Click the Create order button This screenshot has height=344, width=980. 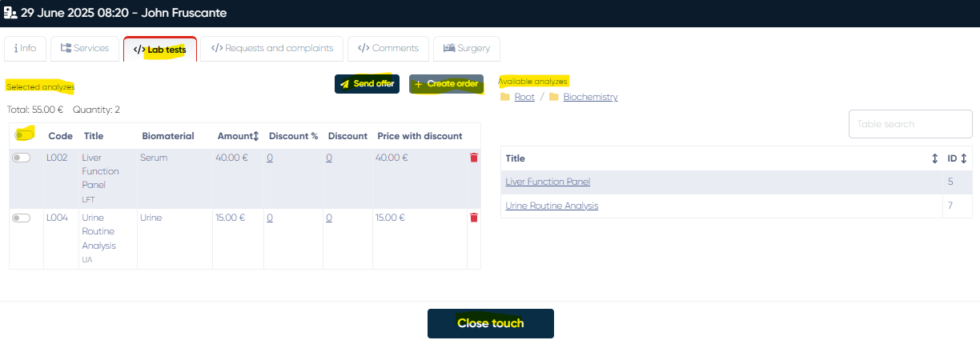coord(446,84)
